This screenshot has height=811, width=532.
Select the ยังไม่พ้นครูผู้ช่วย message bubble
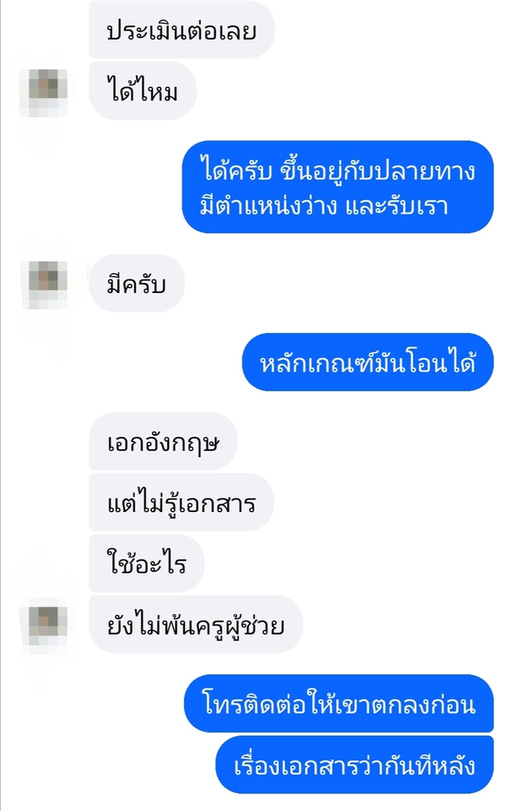pos(195,624)
